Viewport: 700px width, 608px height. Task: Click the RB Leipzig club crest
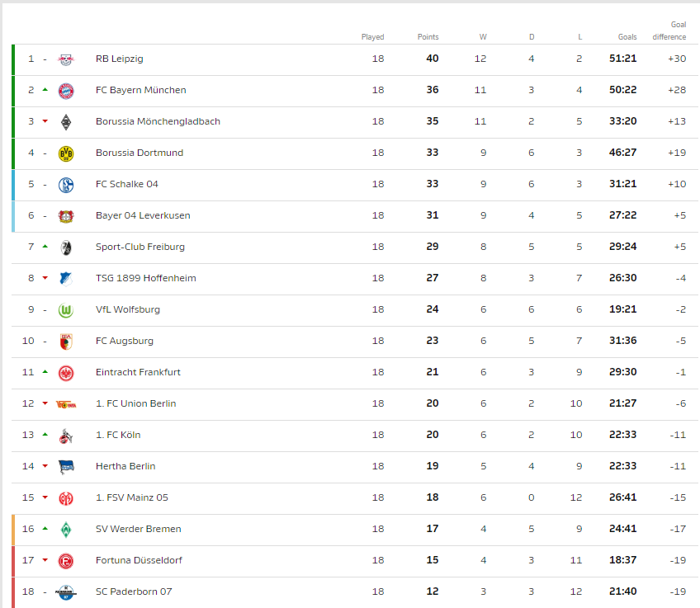pos(66,59)
